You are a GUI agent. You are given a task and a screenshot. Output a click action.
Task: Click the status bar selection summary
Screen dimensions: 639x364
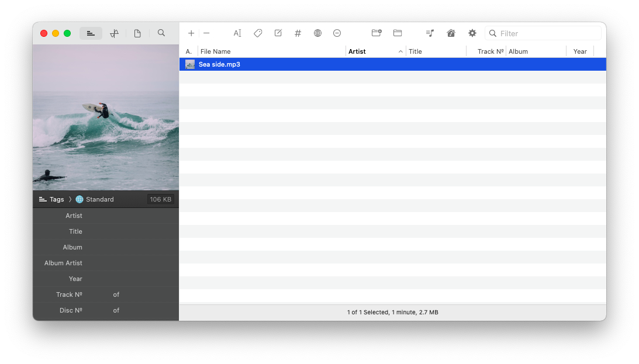pos(392,312)
